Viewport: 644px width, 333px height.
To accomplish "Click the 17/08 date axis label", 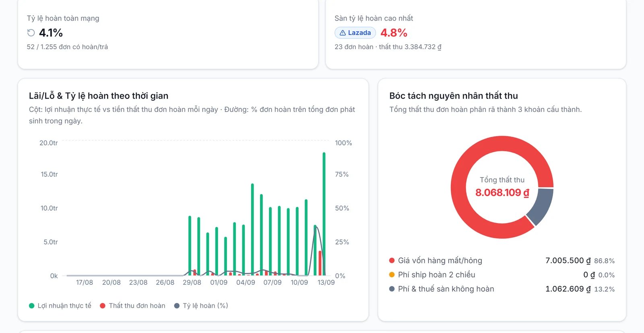I will pos(85,282).
